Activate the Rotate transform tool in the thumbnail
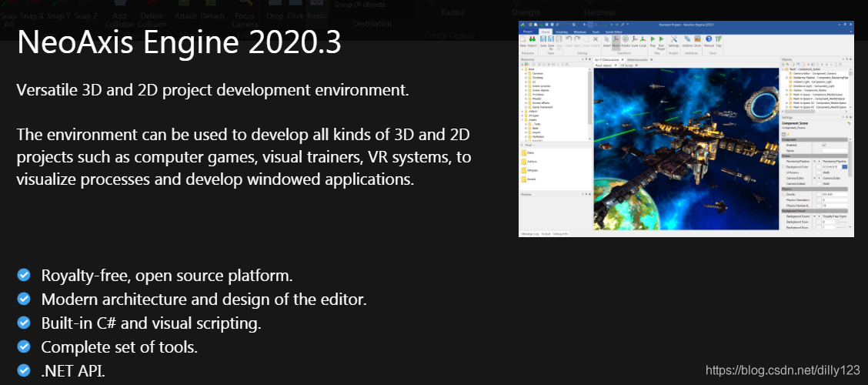Image resolution: width=868 pixels, height=385 pixels. (x=626, y=42)
